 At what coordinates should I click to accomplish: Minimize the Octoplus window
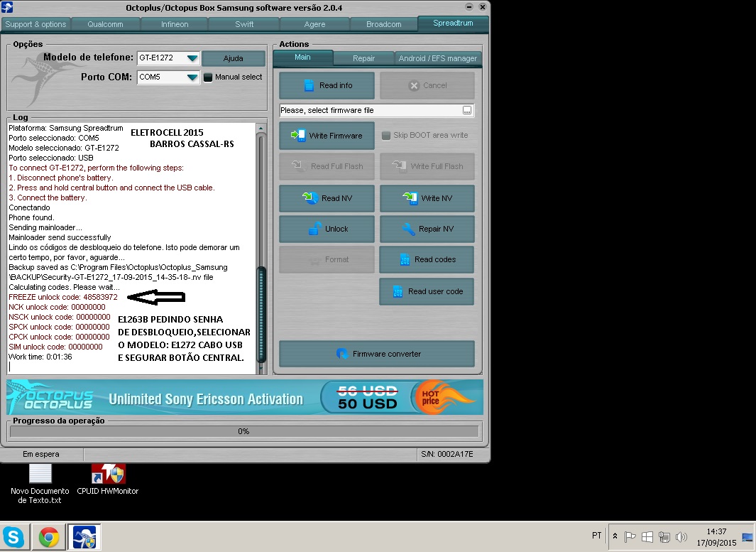pos(469,7)
